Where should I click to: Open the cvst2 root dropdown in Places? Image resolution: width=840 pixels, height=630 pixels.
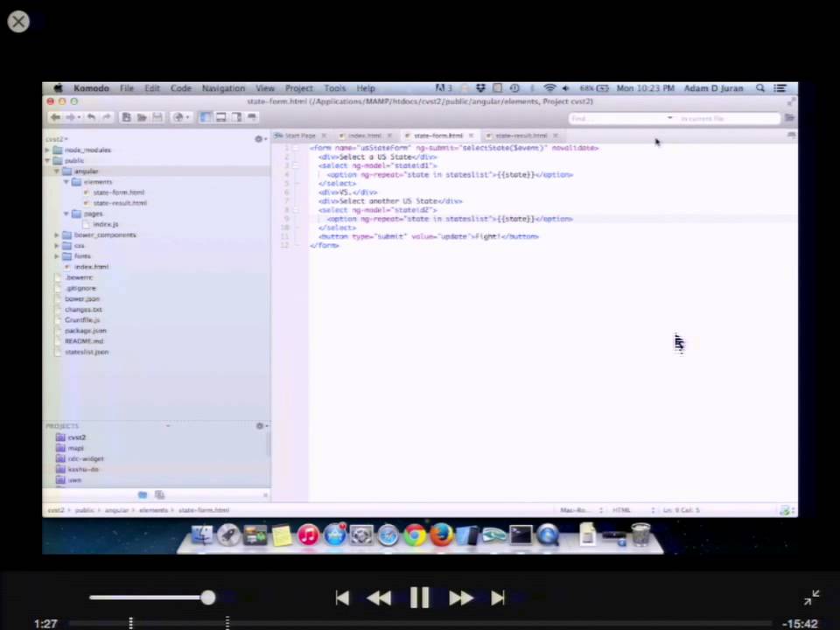tap(57, 139)
